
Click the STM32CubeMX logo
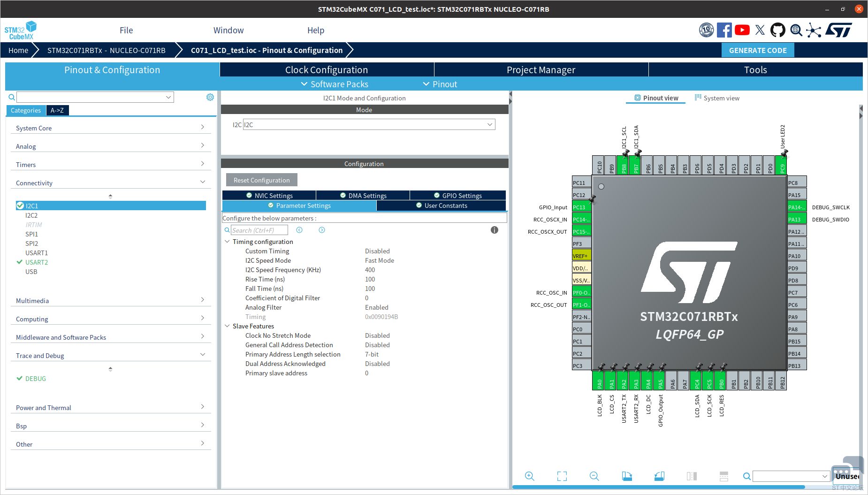click(21, 30)
